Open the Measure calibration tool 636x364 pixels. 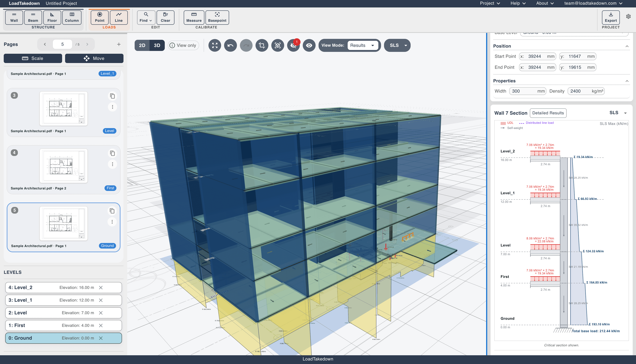(194, 17)
